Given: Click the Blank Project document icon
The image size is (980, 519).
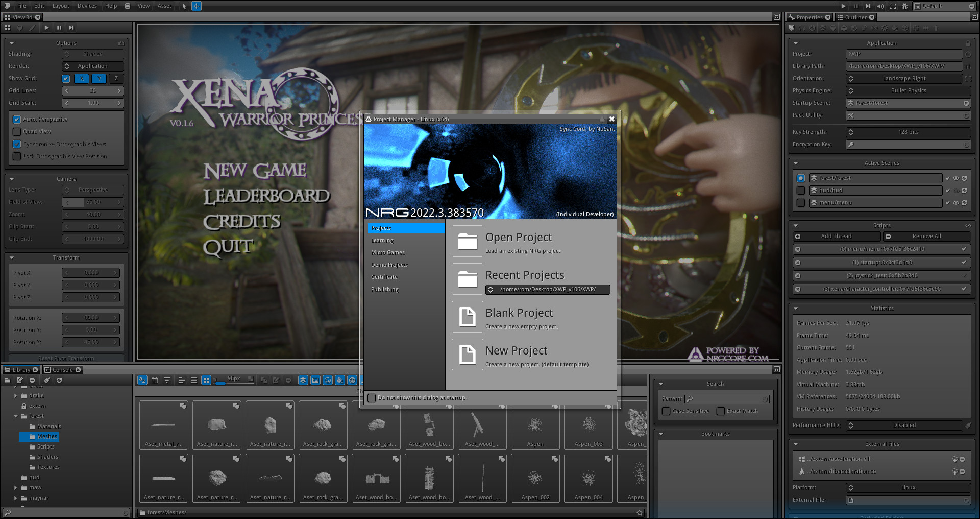Looking at the screenshot, I should click(x=467, y=317).
